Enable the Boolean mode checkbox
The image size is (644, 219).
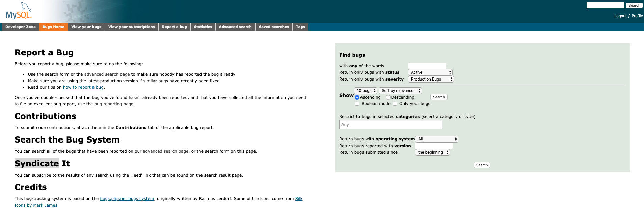[357, 104]
